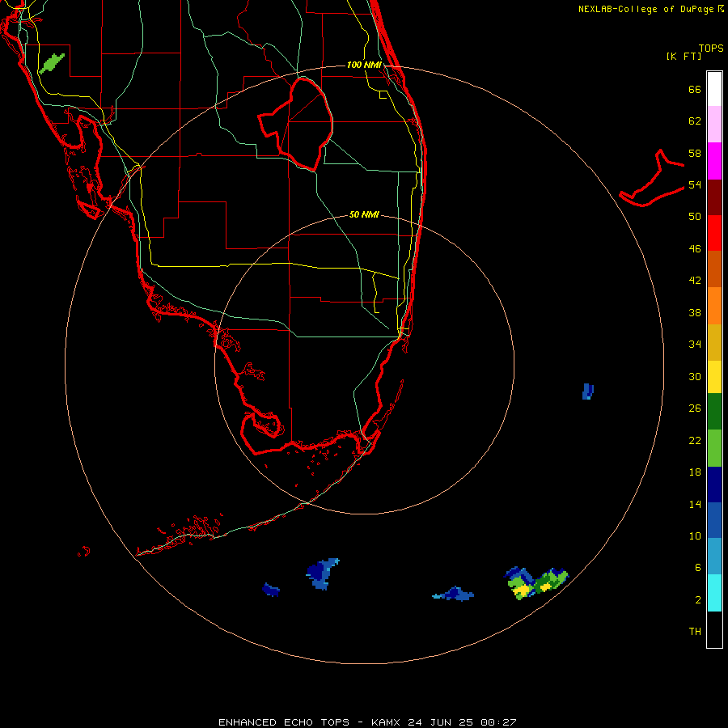Click the yellow legend swatch
Viewport: 728px width, 728px height.
click(714, 377)
